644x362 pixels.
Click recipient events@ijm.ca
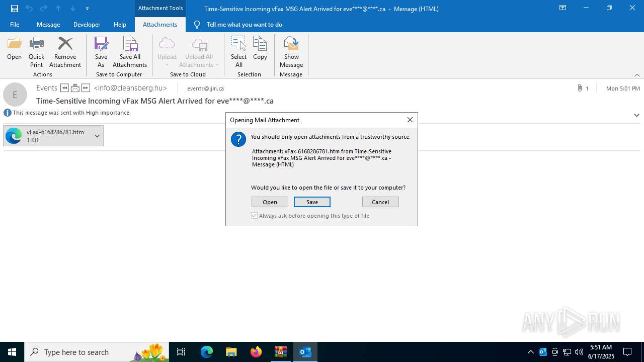point(205,88)
